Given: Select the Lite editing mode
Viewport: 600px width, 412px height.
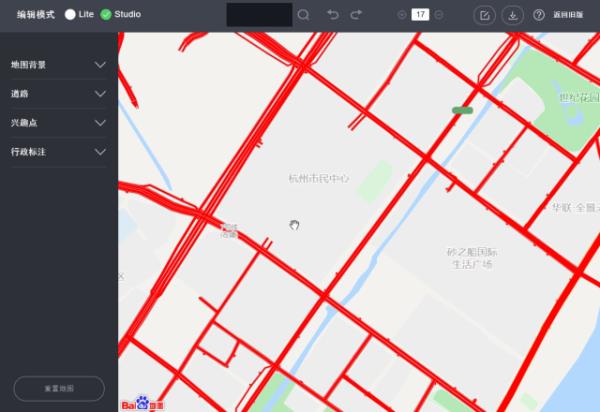Looking at the screenshot, I should click(71, 15).
